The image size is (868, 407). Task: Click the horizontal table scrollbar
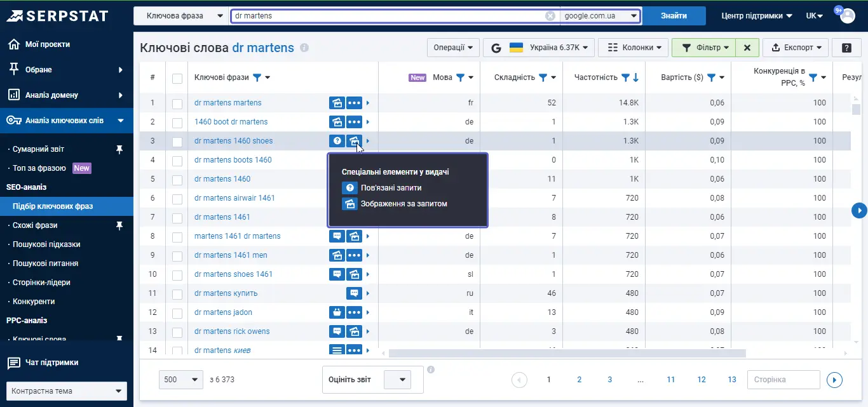click(567, 354)
